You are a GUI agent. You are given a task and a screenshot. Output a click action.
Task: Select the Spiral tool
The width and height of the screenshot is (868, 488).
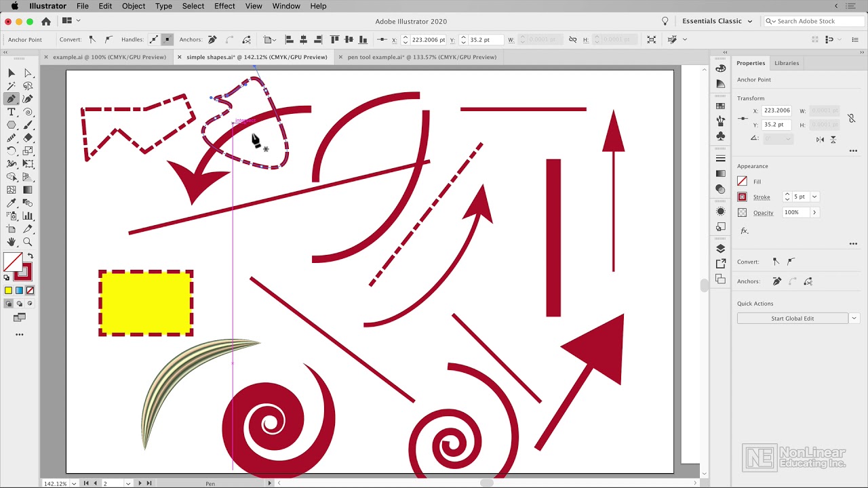coord(28,112)
